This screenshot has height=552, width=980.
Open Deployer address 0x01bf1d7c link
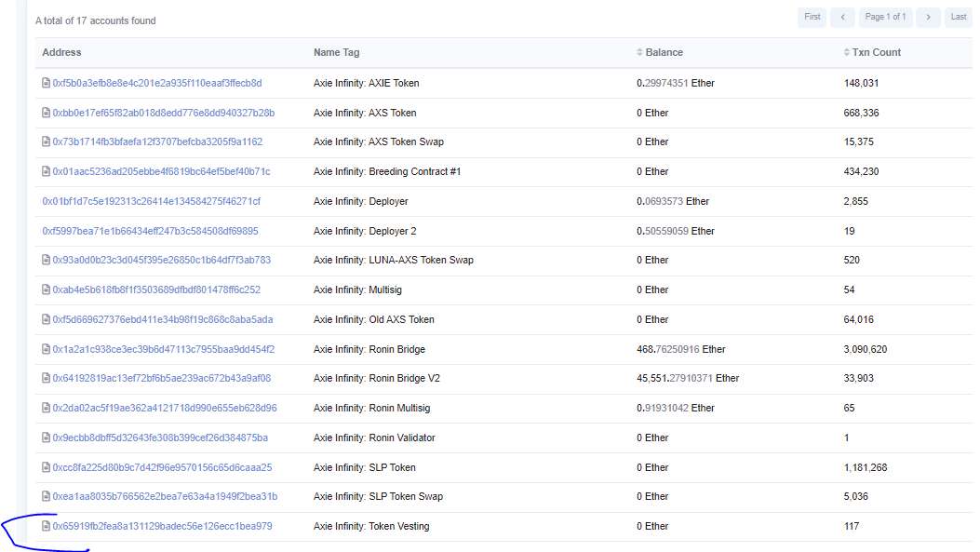[152, 201]
